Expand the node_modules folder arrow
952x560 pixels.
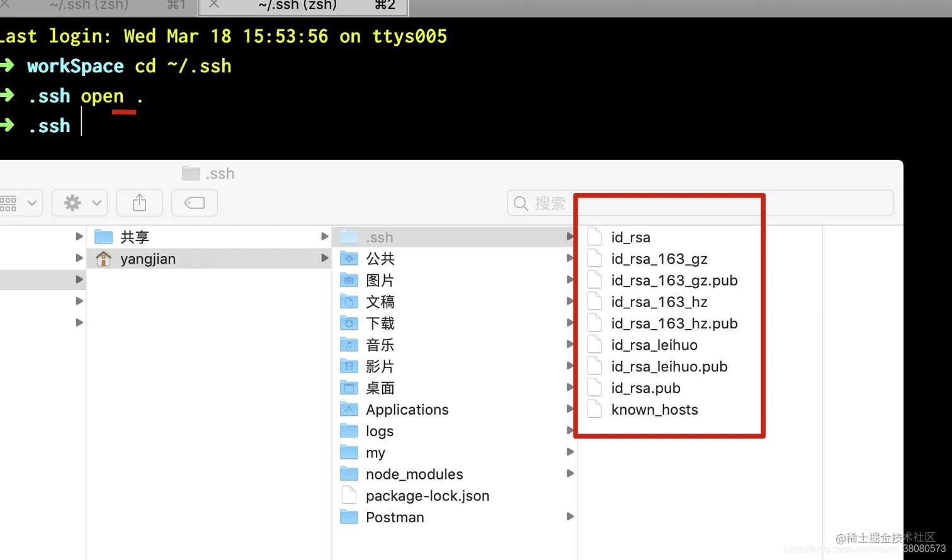coord(570,473)
